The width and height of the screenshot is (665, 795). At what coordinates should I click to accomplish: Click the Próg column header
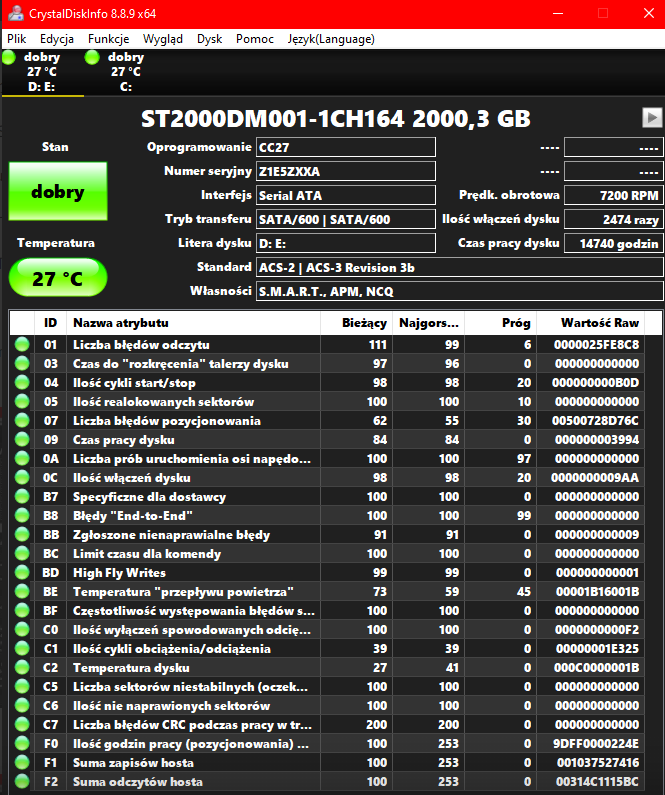coord(500,323)
